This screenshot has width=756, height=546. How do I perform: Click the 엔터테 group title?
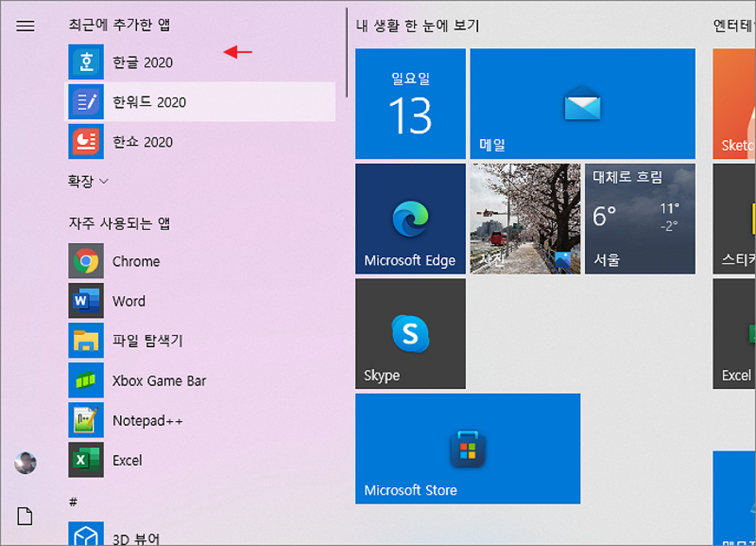tap(734, 25)
